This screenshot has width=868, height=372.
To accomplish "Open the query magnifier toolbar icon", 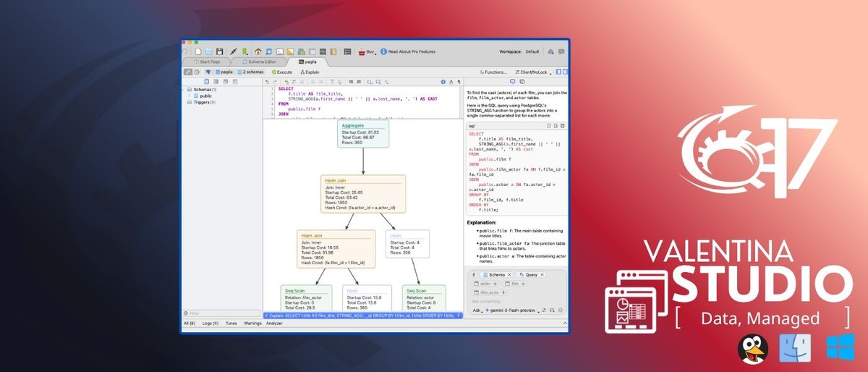I will pos(268,51).
